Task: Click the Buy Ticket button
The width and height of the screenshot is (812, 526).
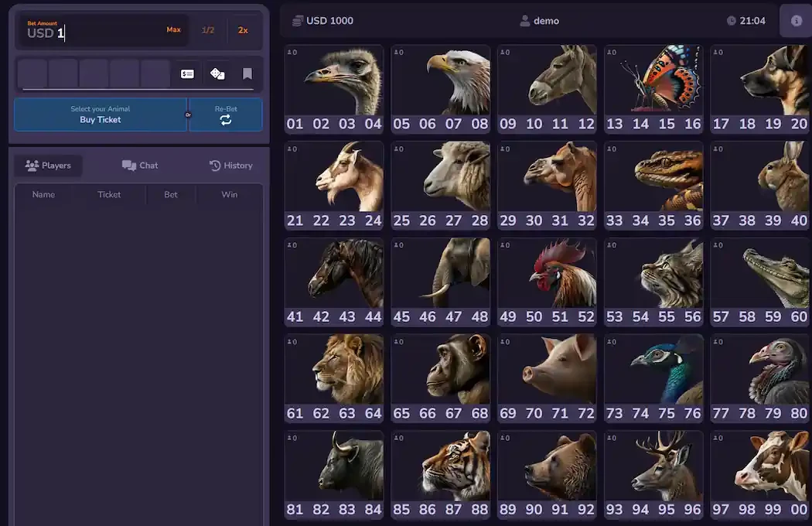Action: coord(101,114)
